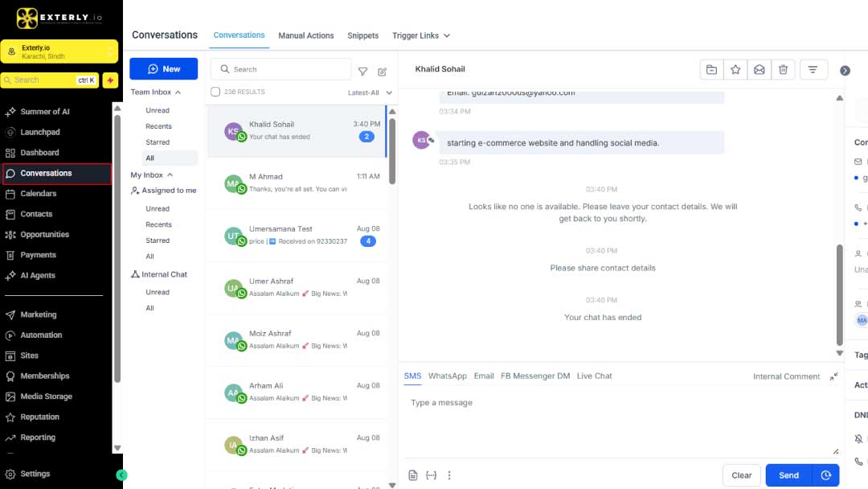868x489 pixels.
Task: Collapse the message composer panel
Action: coord(833,376)
